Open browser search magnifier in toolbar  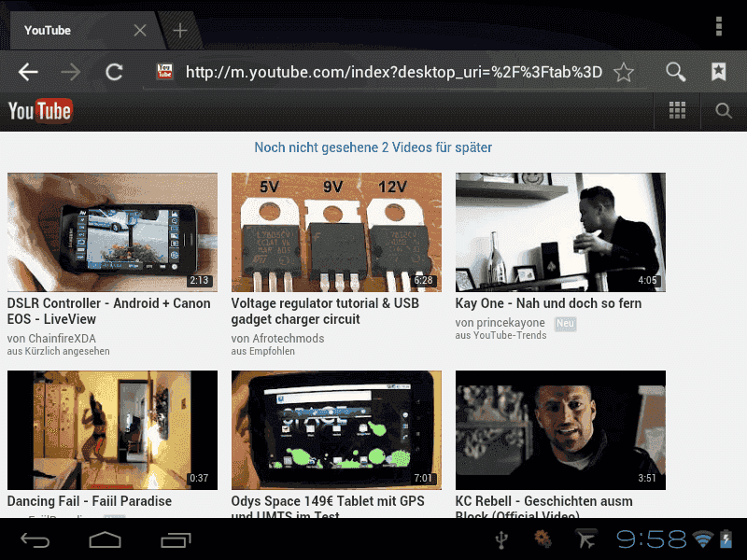pyautogui.click(x=675, y=72)
